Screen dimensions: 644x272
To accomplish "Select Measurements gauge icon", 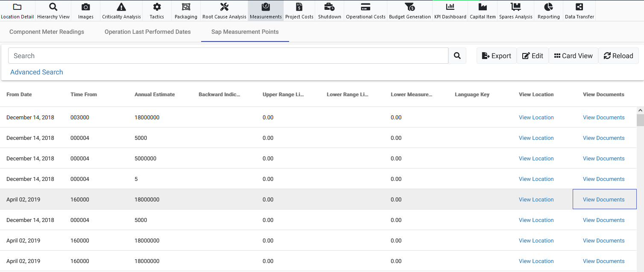I will pos(266,7).
